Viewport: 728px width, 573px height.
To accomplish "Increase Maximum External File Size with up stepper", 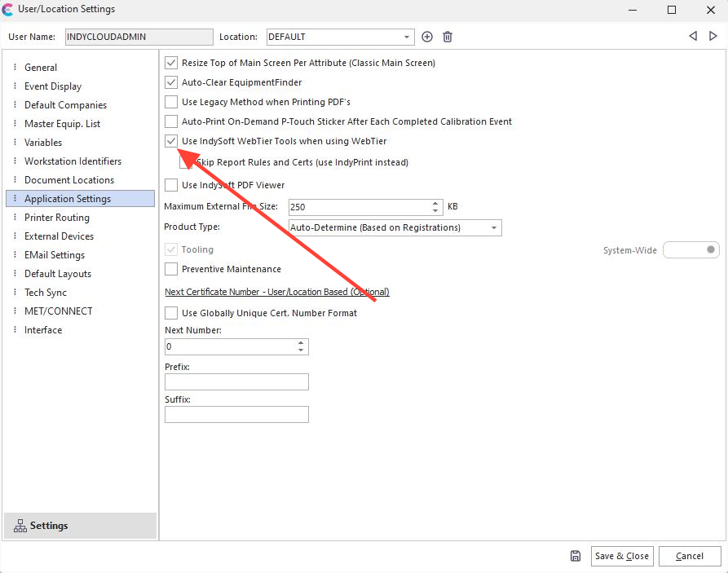I will tap(435, 203).
